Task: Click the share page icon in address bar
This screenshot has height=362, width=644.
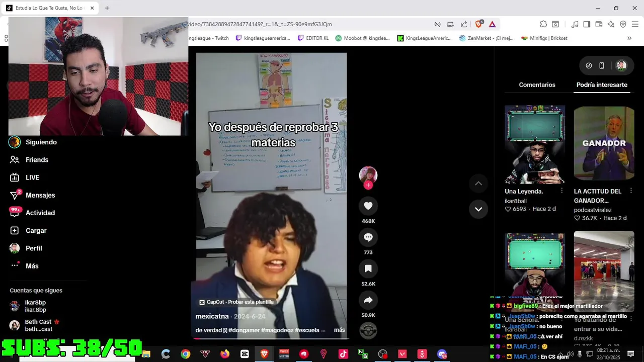Action: point(464,24)
